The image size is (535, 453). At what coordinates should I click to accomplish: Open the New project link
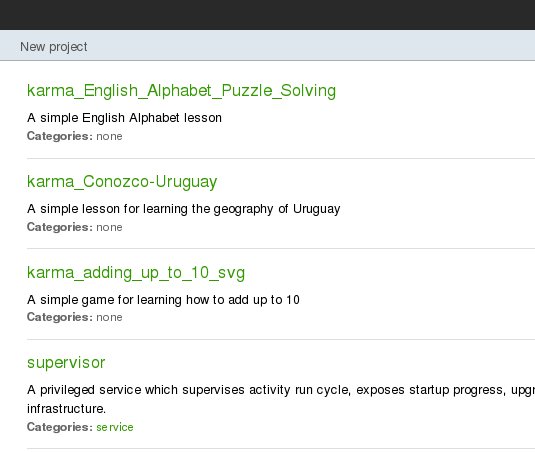click(54, 47)
